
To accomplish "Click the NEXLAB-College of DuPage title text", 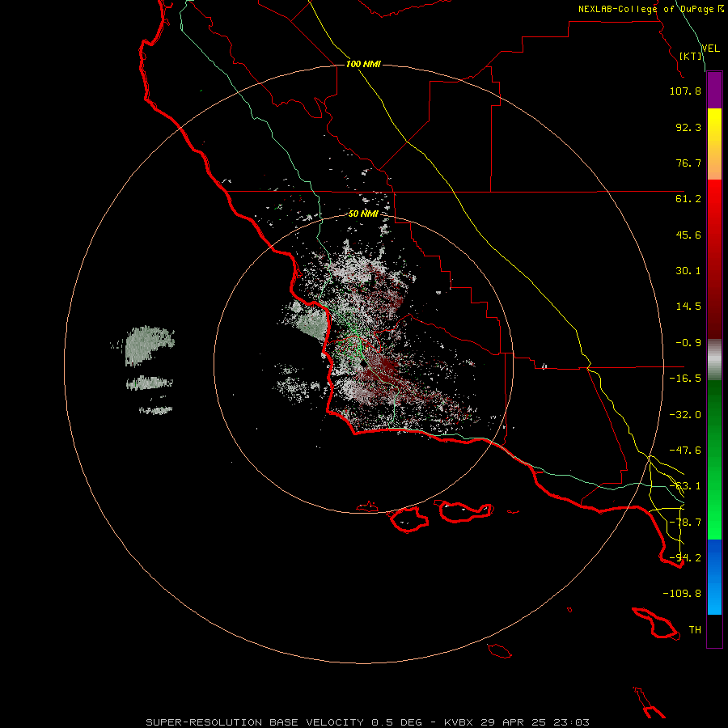I will pos(645,9).
